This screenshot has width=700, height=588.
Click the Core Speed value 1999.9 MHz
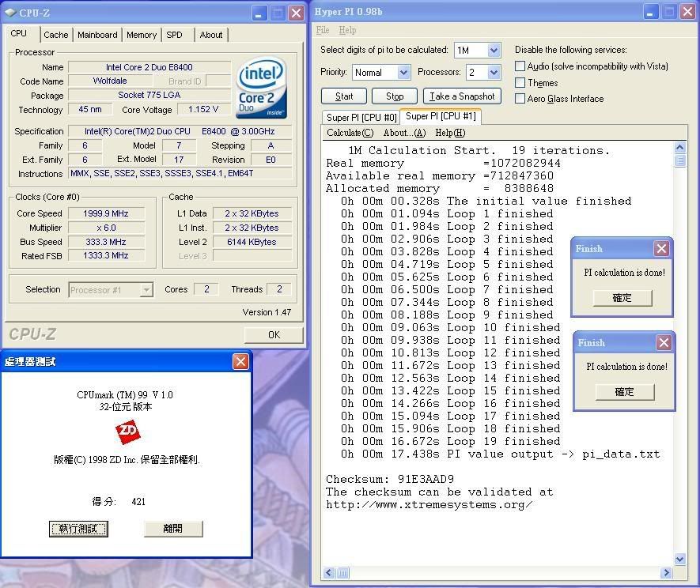[x=106, y=213]
